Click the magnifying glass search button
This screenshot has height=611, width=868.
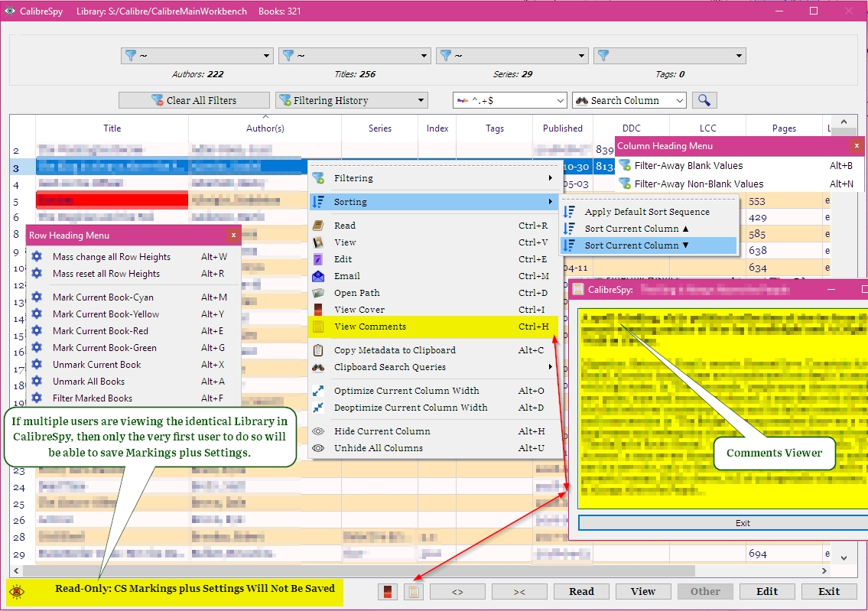(x=704, y=100)
